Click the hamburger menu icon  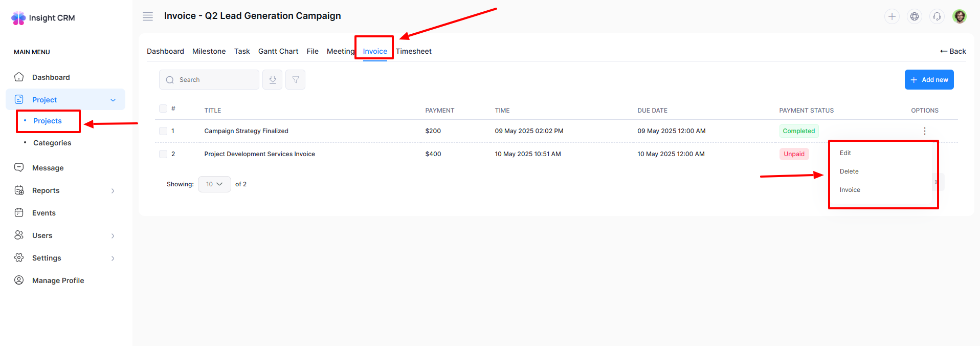point(148,16)
